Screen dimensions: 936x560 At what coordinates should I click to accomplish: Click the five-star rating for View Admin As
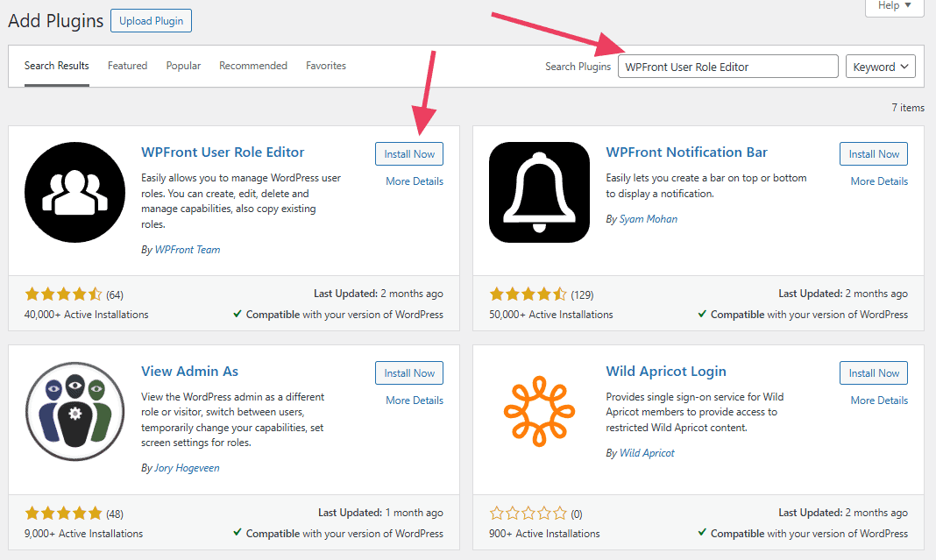click(x=63, y=513)
